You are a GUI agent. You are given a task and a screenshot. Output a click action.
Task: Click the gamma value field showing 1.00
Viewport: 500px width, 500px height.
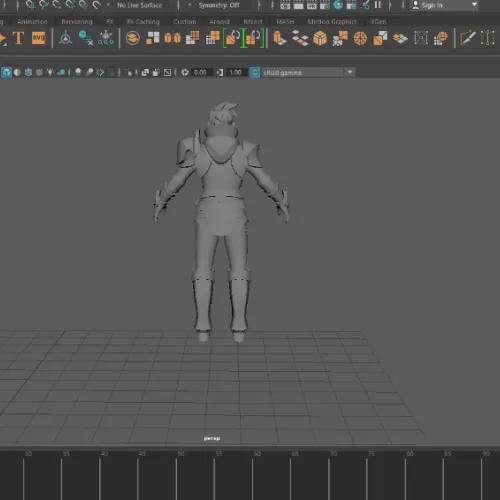236,72
